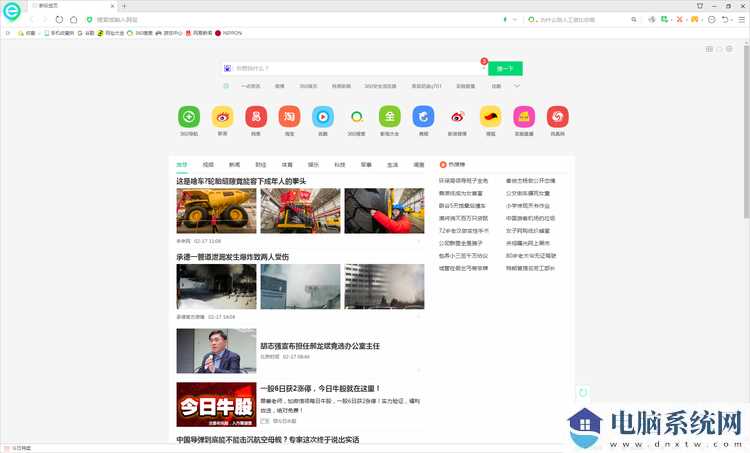Open the blue arrow shortcut icon
Image resolution: width=750 pixels, height=453 pixels.
click(x=423, y=117)
